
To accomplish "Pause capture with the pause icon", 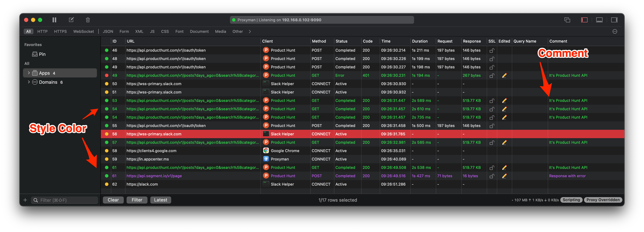I will (x=54, y=20).
